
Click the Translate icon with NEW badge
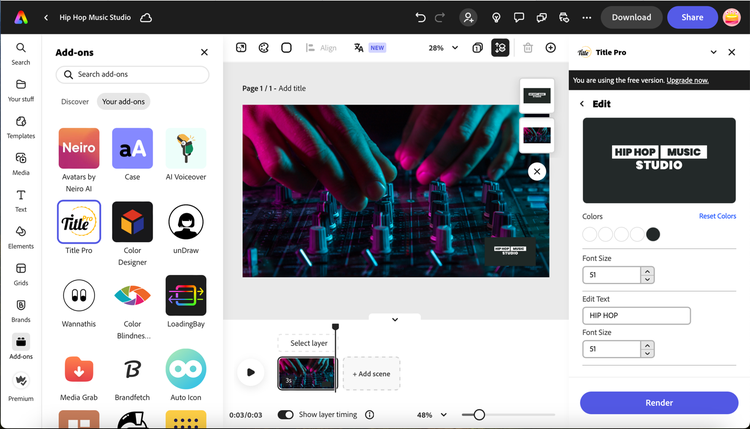point(369,48)
